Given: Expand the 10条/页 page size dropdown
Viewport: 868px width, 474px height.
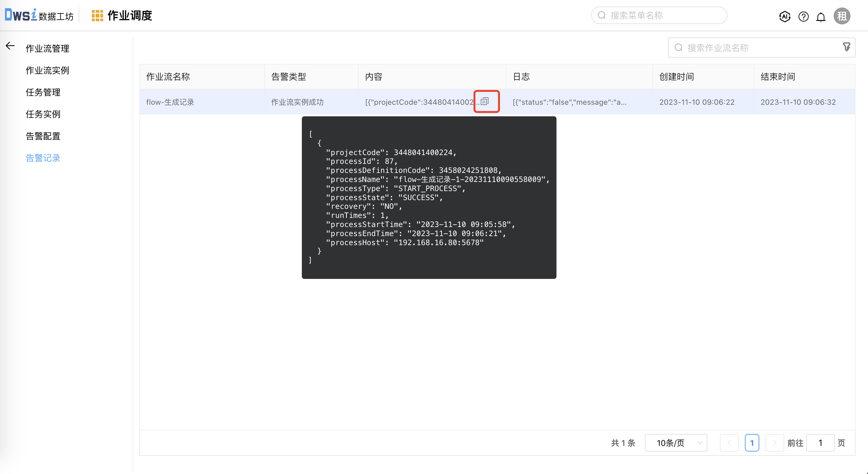Looking at the screenshot, I should 676,443.
